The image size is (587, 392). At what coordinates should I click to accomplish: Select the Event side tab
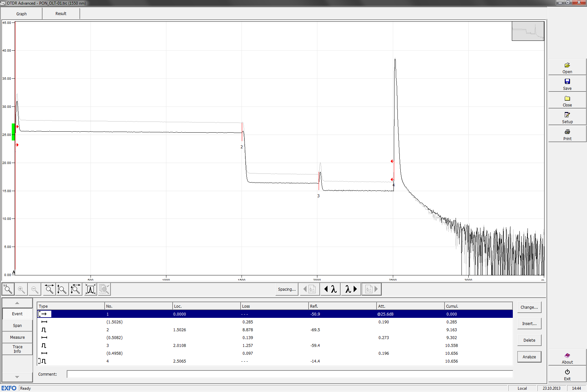pos(17,314)
